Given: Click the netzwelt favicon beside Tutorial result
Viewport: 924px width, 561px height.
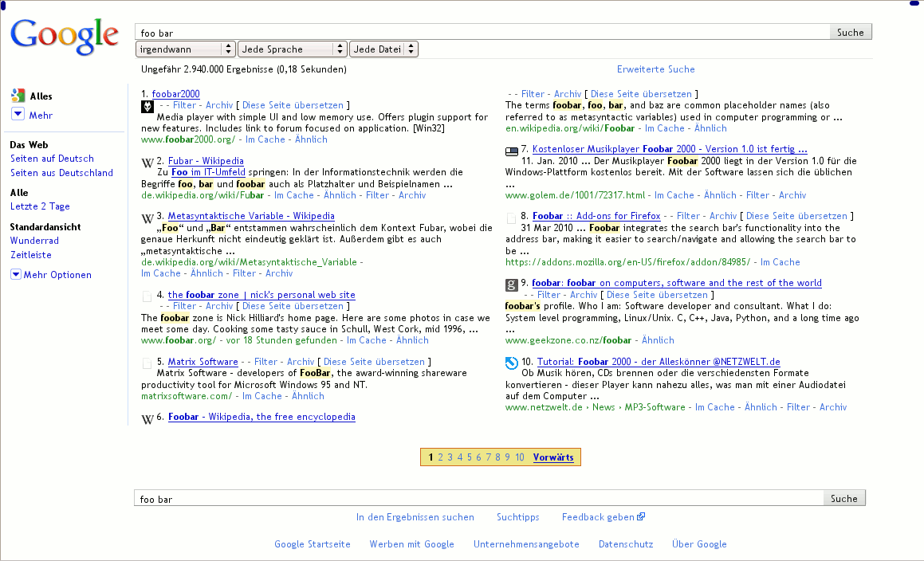Looking at the screenshot, I should (x=512, y=363).
